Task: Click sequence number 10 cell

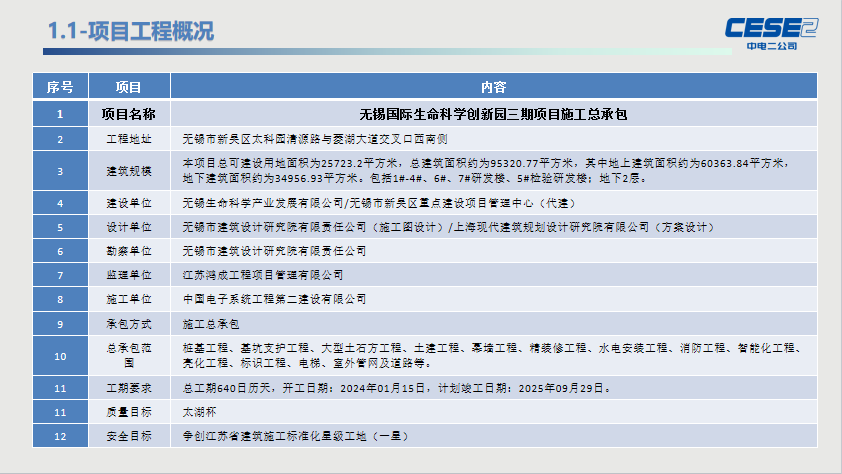Action: (x=60, y=355)
